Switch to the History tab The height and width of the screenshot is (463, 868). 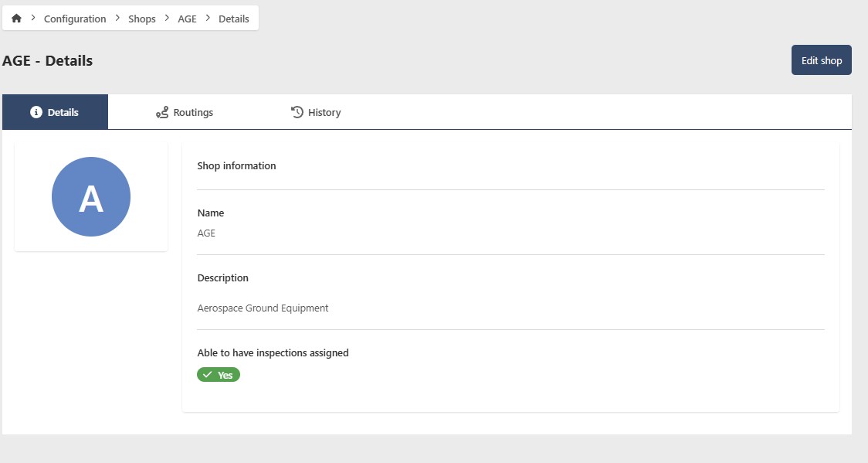click(x=317, y=111)
